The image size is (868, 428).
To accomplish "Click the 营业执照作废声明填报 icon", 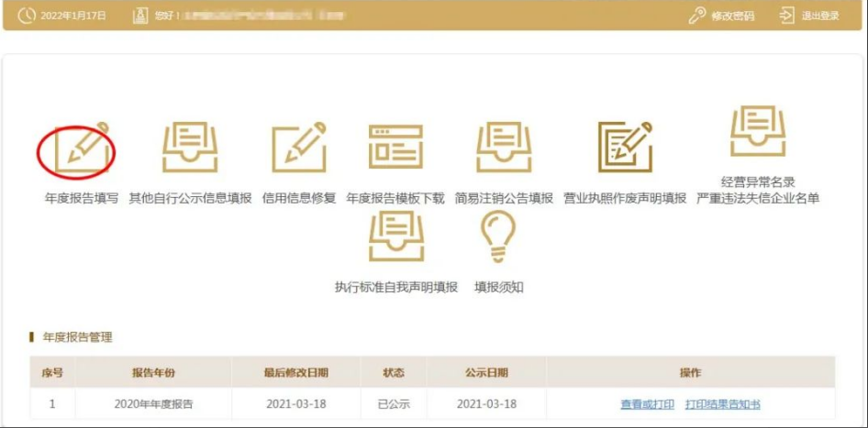I will click(625, 148).
